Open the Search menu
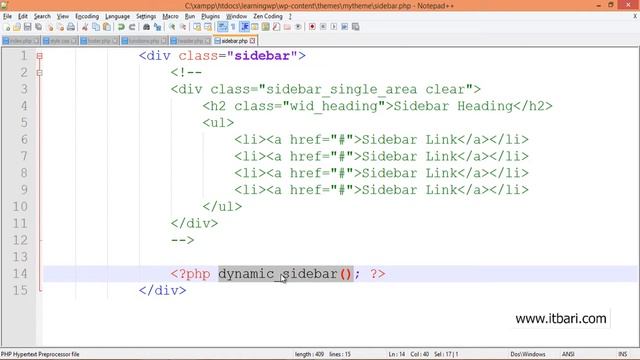Screen dimensions: 640x360 pyautogui.click(x=42, y=16)
